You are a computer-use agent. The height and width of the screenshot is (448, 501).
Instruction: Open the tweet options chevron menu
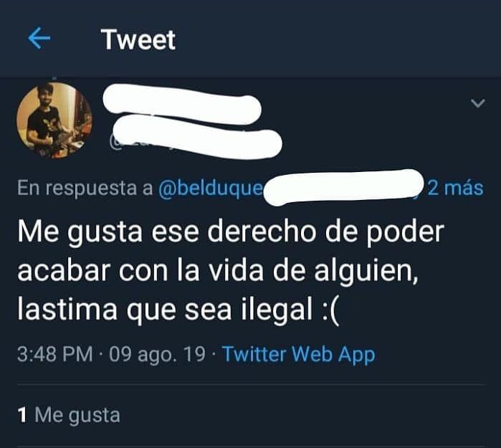[x=477, y=103]
